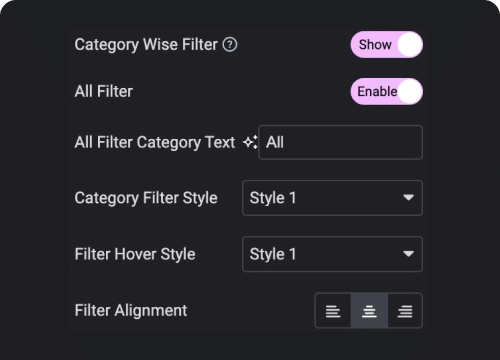500x360 pixels.
Task: Set Filter Alignment to left
Action: tap(333, 311)
